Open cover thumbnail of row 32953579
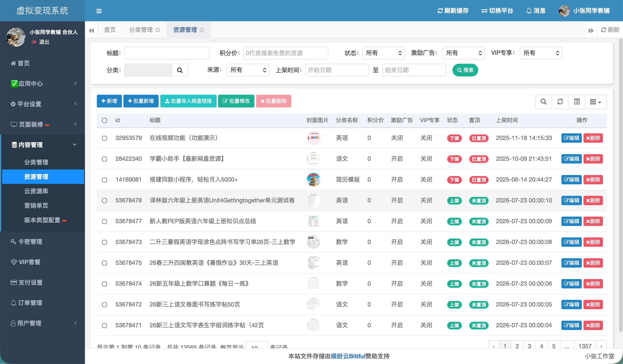623x364 pixels. pyautogui.click(x=313, y=138)
